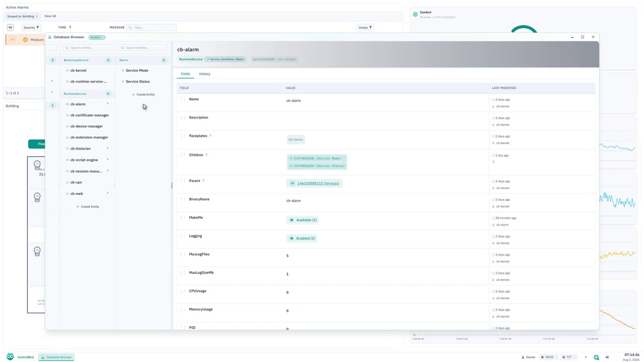Click the Time column filter icon
The height and width of the screenshot is (362, 644).
pos(70,28)
